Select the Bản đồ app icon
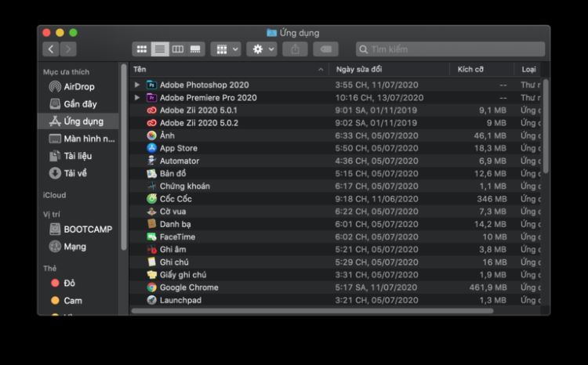Viewport: 588px width, 365px height. point(151,174)
